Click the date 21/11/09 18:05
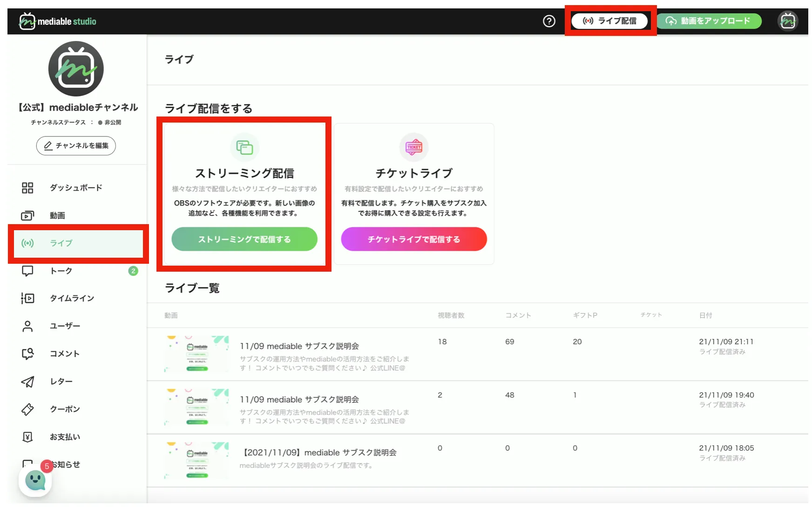This screenshot has width=812, height=507. (726, 448)
